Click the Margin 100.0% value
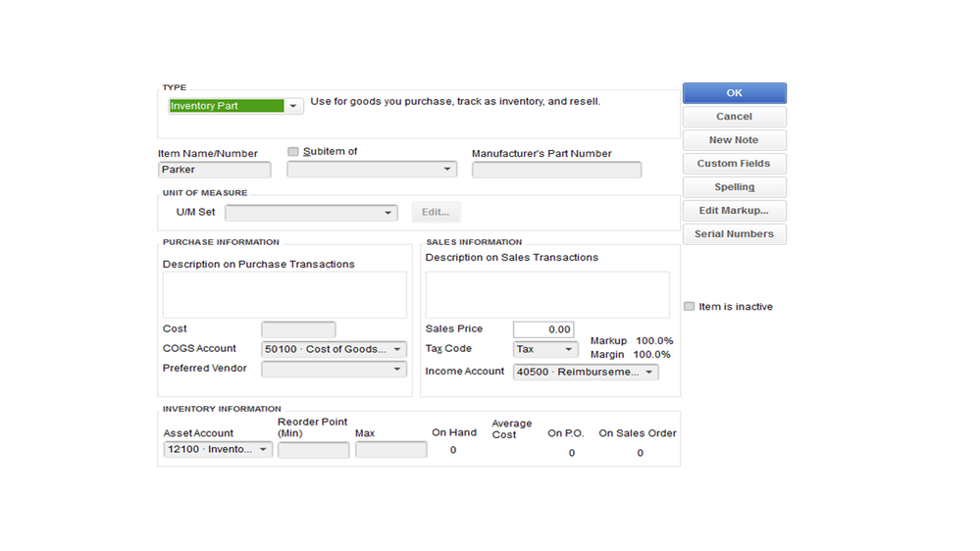The image size is (980, 551). pos(652,355)
